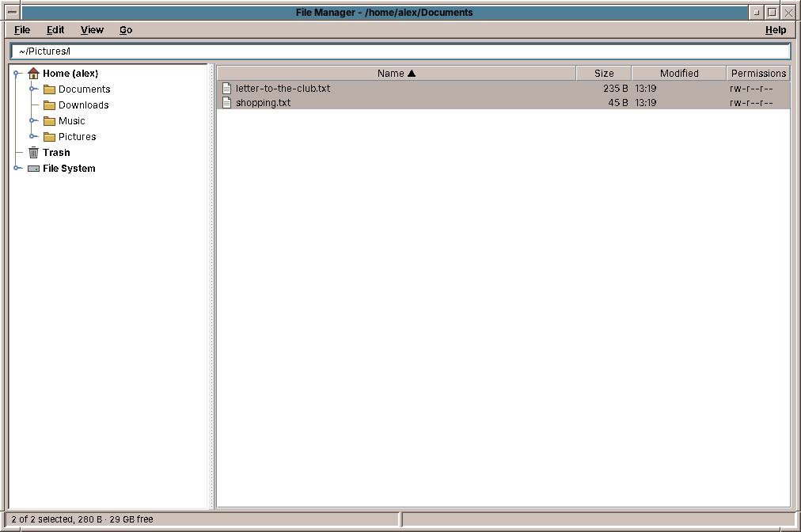801x532 pixels.
Task: Click the Music folder icon in sidebar
Action: [x=49, y=121]
